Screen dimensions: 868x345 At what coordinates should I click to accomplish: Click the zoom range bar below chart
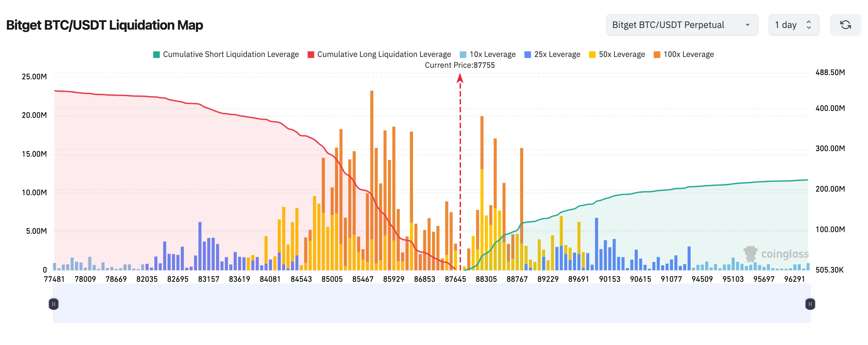click(432, 303)
